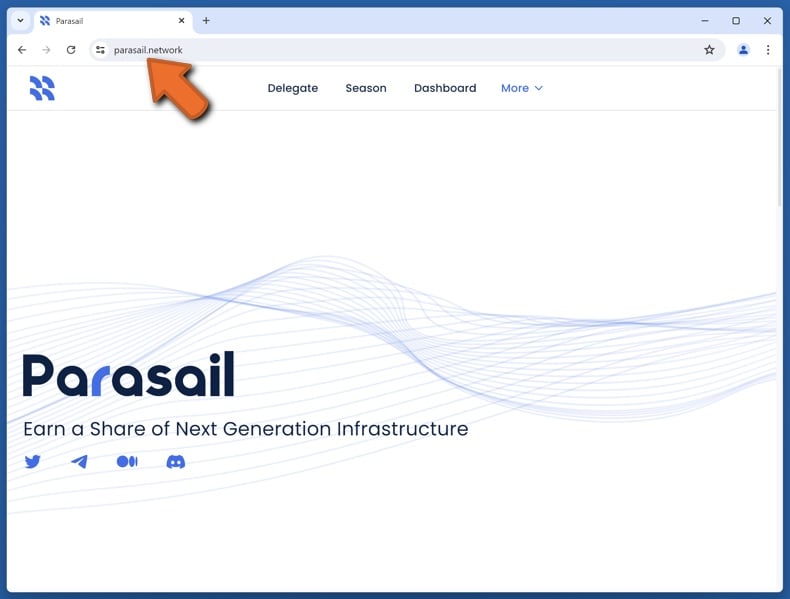Image resolution: width=790 pixels, height=599 pixels.
Task: Close the Parasail tab
Action: pos(181,21)
